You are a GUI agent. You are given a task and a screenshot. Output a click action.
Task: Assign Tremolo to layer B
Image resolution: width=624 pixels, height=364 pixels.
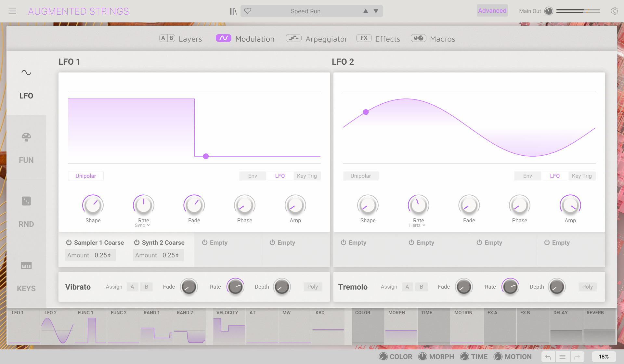[x=422, y=287]
